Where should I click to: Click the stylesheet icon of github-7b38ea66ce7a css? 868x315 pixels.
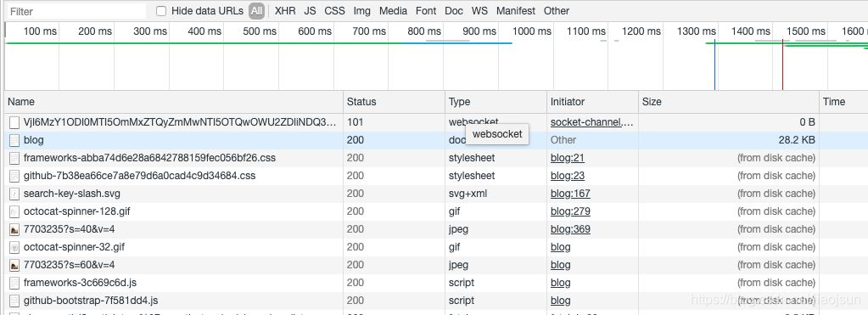pyautogui.click(x=14, y=176)
